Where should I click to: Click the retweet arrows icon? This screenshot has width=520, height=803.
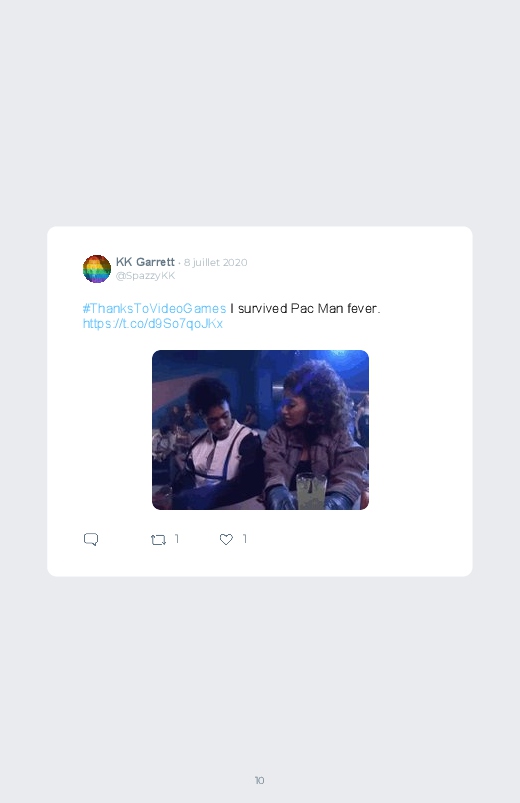pos(158,540)
